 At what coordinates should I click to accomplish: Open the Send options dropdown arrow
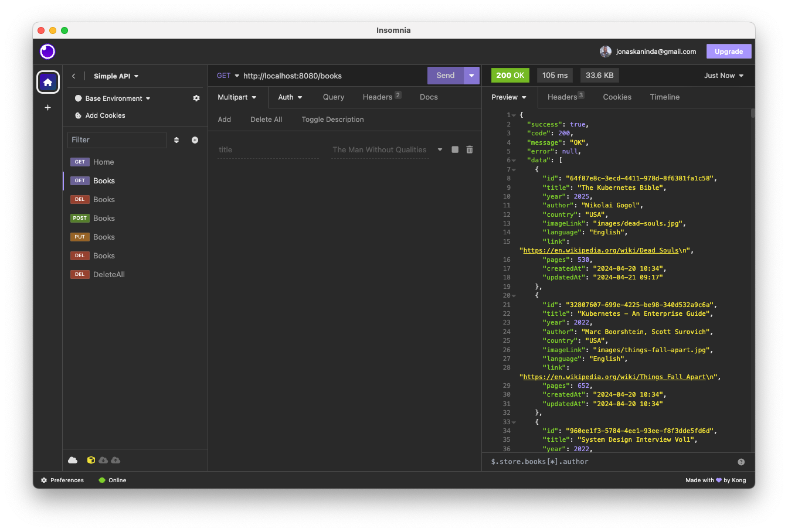pos(471,76)
